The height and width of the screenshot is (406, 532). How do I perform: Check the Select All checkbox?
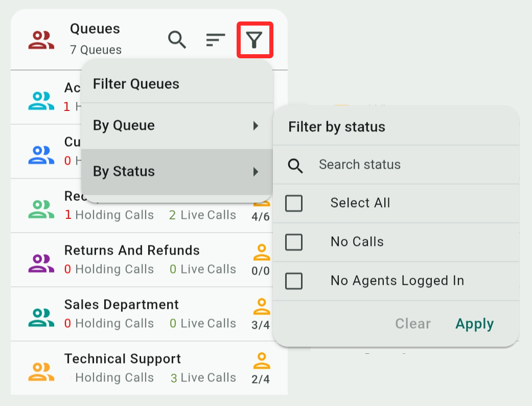tap(294, 203)
